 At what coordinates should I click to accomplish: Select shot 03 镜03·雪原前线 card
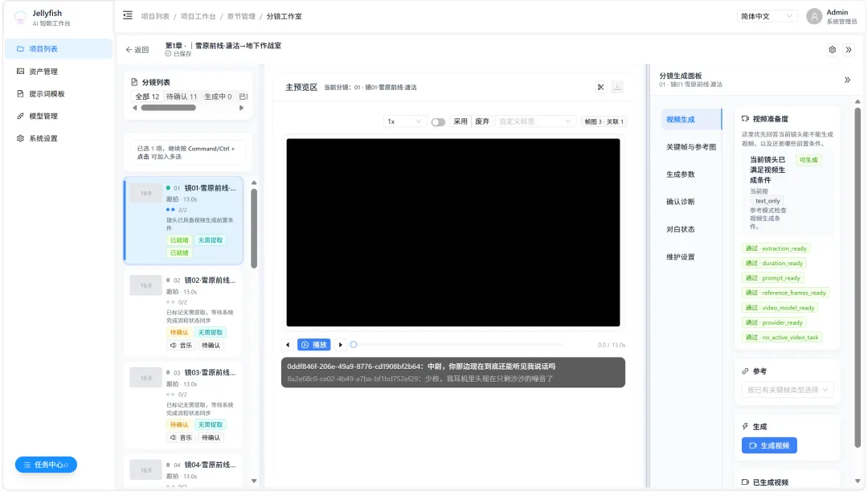click(184, 404)
